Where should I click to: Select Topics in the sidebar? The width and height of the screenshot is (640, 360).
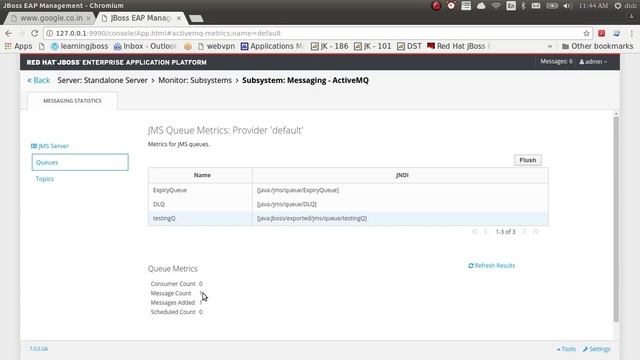pos(44,179)
